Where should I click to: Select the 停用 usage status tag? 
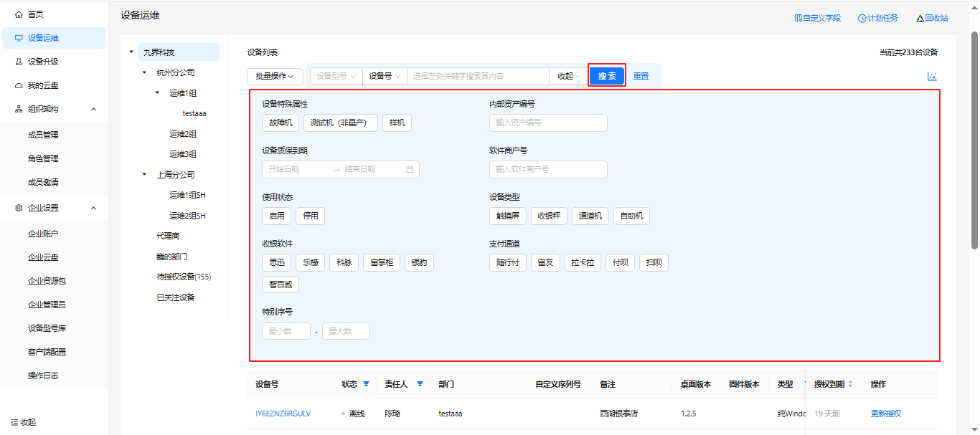310,216
